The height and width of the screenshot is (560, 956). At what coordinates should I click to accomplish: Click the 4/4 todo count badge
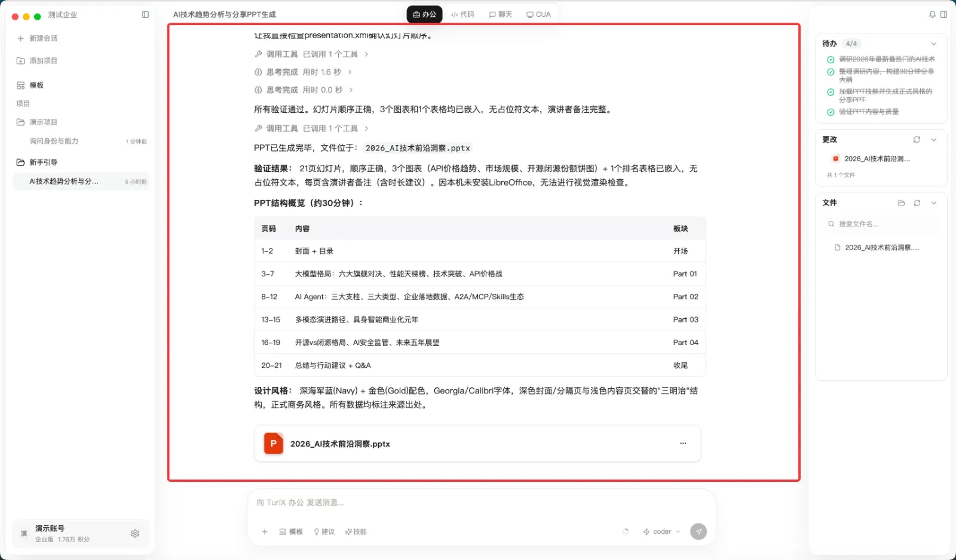pos(851,44)
